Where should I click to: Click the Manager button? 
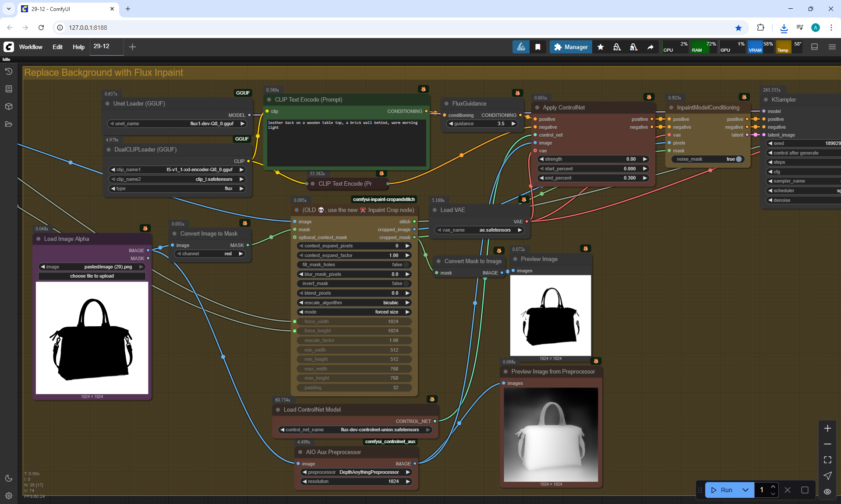[571, 47]
